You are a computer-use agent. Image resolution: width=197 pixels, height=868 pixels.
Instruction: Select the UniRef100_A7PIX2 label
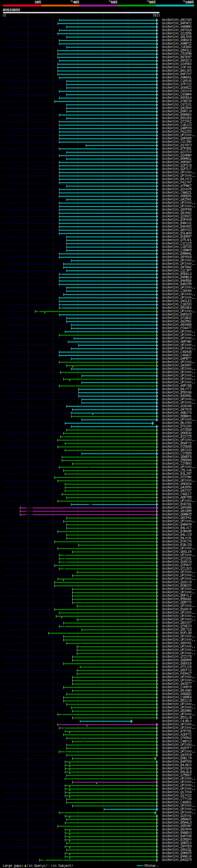coord(177,84)
